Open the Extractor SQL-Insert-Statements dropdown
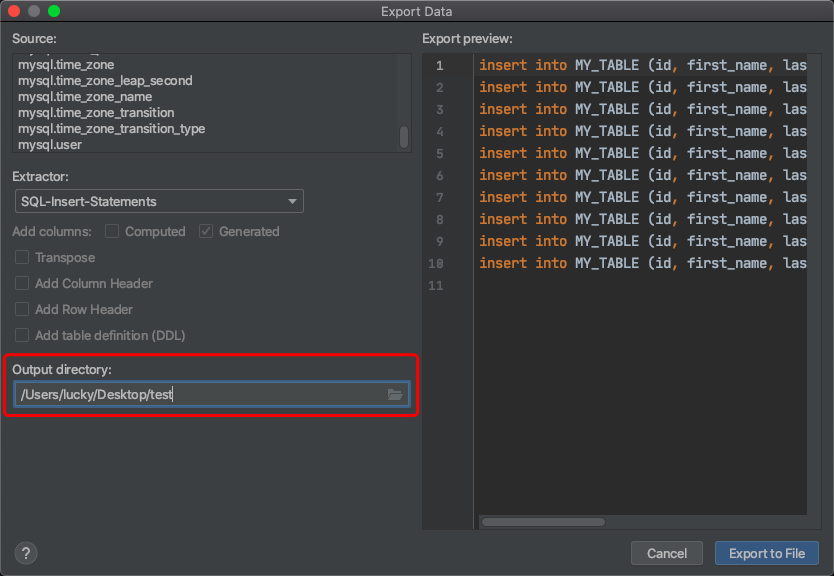 (160, 202)
